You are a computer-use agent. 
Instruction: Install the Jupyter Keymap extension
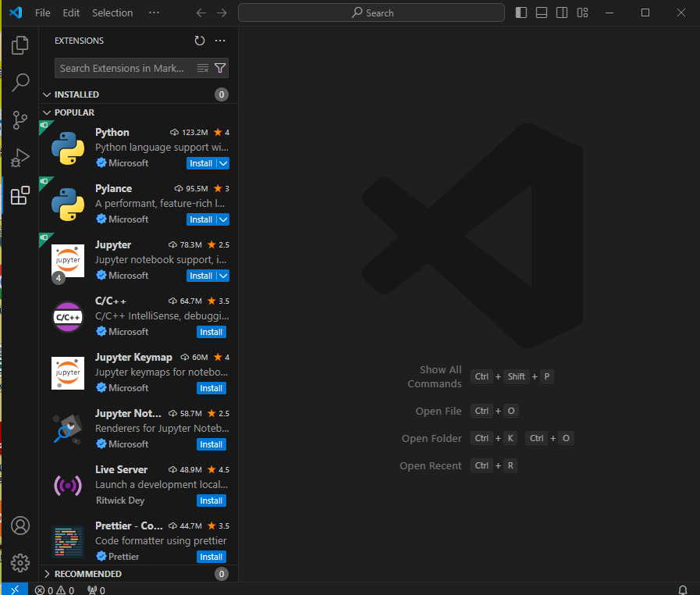pyautogui.click(x=211, y=389)
